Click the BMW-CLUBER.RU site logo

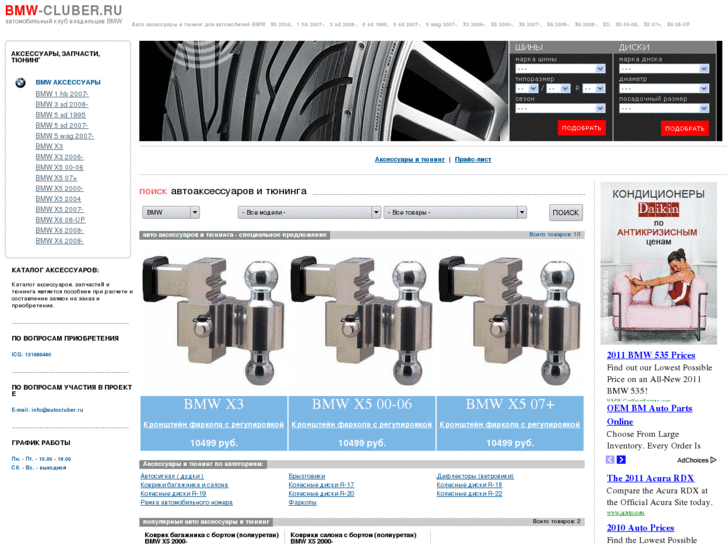(x=64, y=10)
